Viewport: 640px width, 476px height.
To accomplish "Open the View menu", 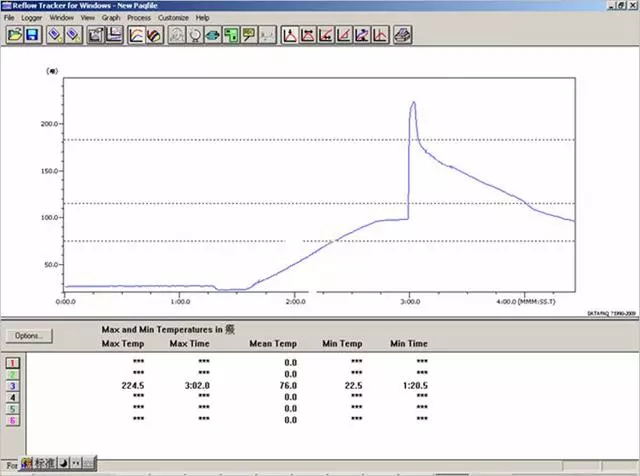I will 87,18.
